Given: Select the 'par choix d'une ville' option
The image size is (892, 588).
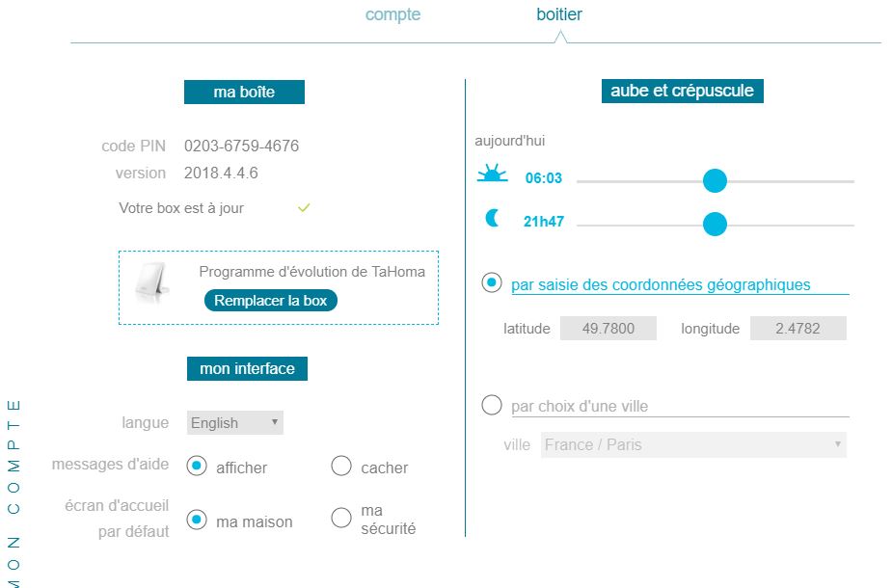Looking at the screenshot, I should (x=493, y=406).
